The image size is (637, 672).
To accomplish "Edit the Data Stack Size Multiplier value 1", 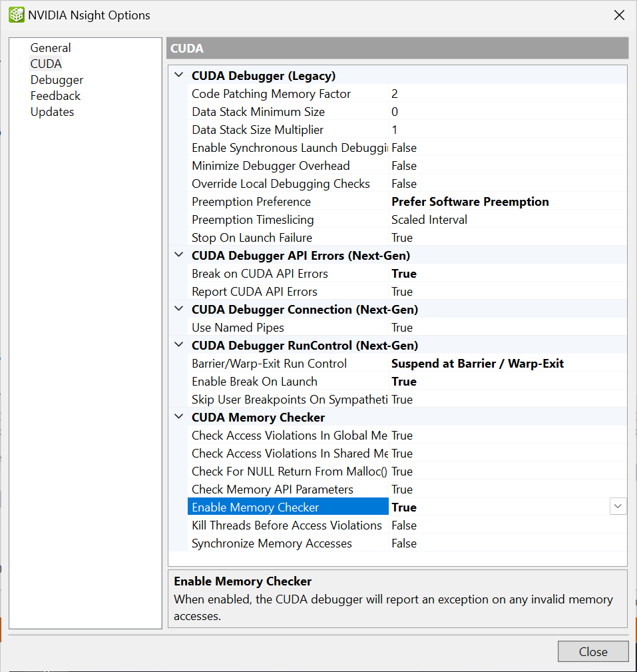I will coord(508,130).
